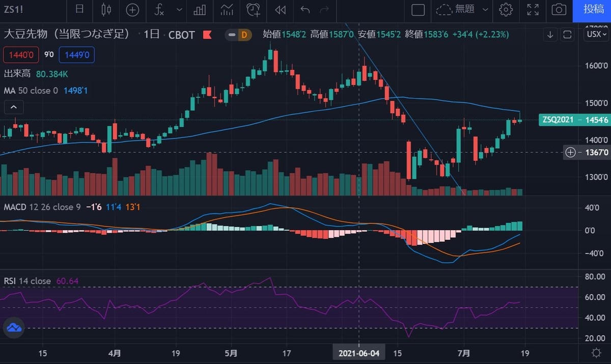The width and height of the screenshot is (611, 364).
Task: Select the RSI 14 close legend
Action: [x=27, y=281]
